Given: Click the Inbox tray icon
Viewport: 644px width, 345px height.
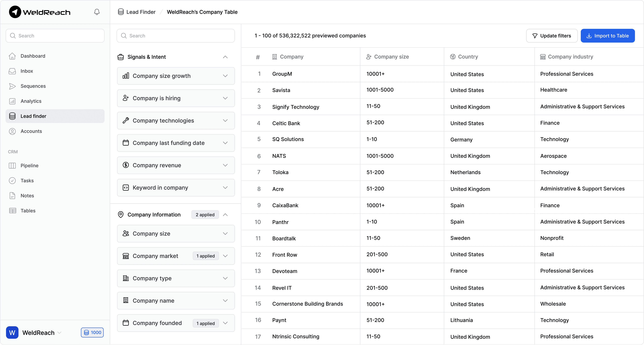Looking at the screenshot, I should pyautogui.click(x=12, y=71).
